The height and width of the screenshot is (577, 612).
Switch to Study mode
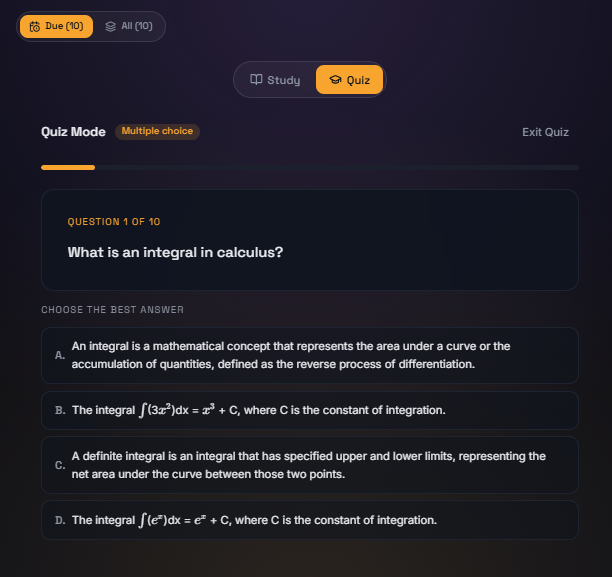point(275,80)
